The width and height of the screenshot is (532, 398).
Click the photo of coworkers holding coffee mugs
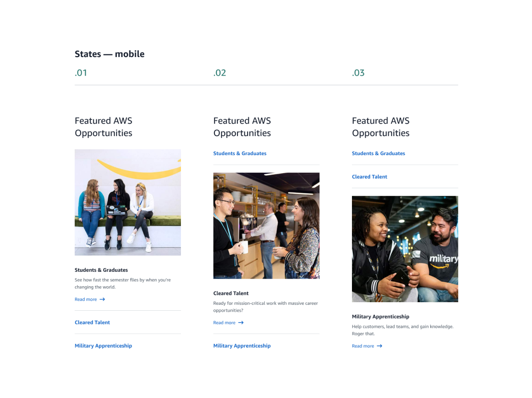(x=266, y=226)
